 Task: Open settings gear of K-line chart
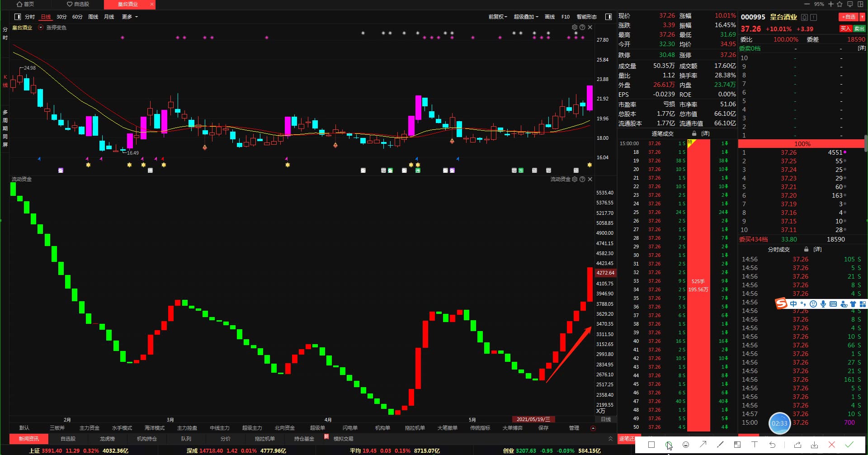point(575,27)
